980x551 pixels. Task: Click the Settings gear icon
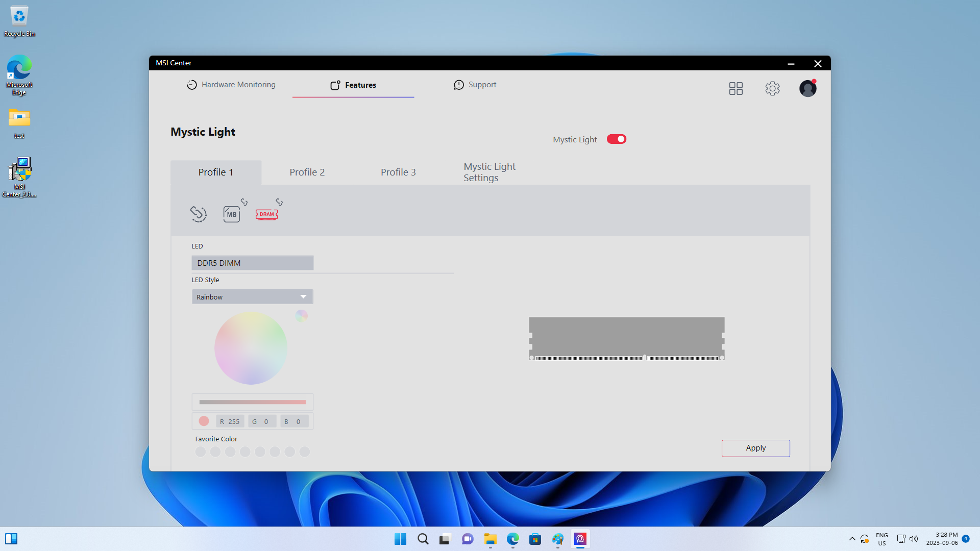(772, 88)
